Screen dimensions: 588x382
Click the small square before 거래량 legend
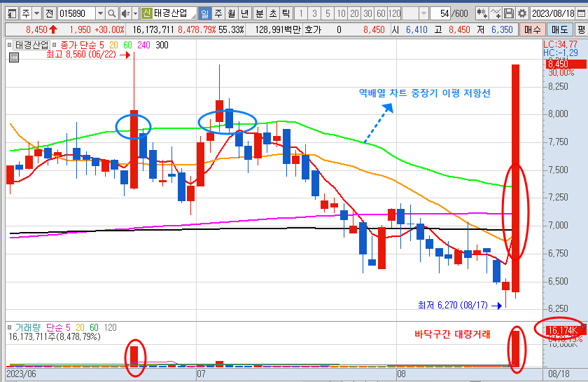point(9,327)
